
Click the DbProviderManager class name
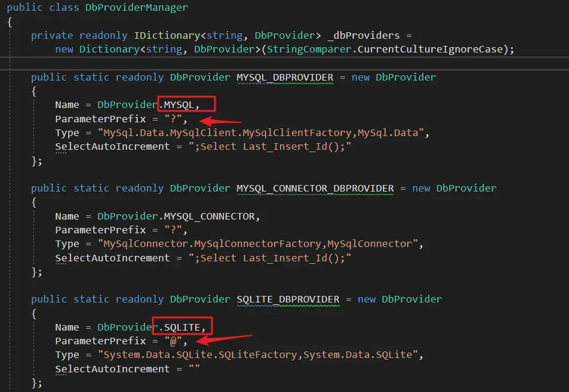[137, 7]
